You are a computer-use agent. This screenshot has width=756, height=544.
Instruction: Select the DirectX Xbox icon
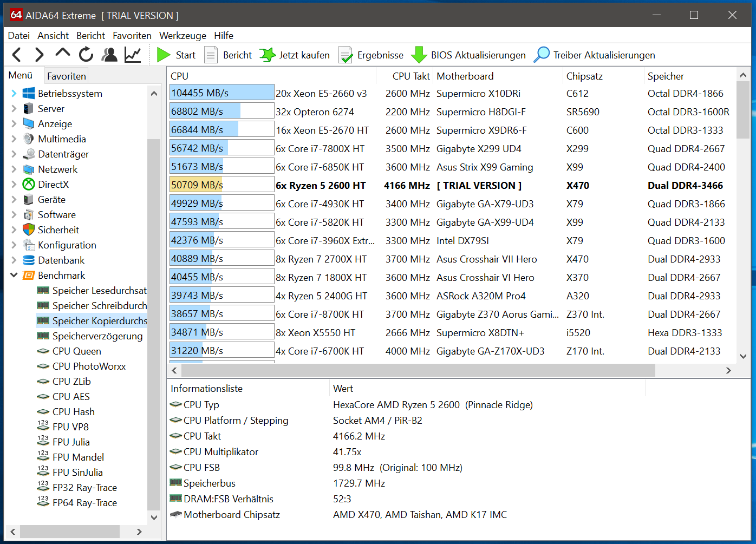tap(29, 184)
